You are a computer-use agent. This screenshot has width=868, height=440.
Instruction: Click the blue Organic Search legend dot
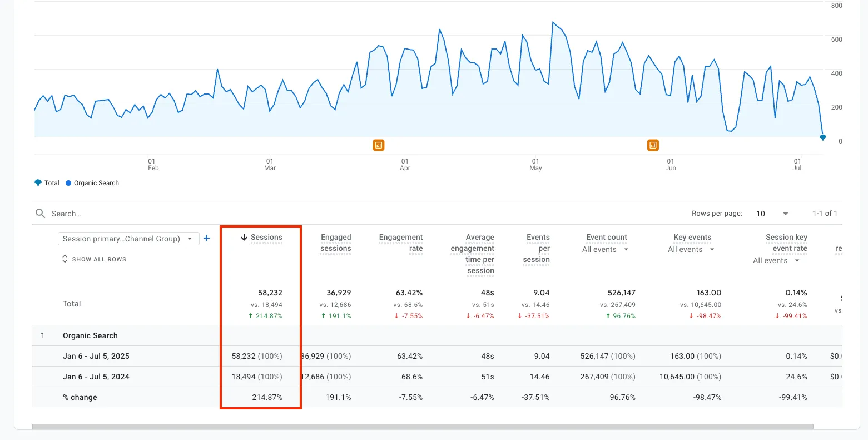click(68, 183)
